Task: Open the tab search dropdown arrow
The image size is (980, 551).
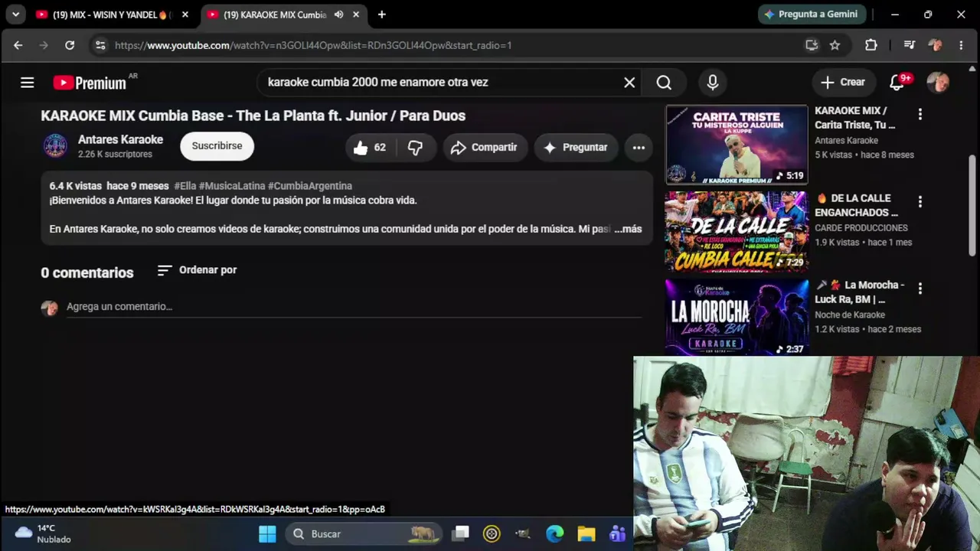Action: 15,15
